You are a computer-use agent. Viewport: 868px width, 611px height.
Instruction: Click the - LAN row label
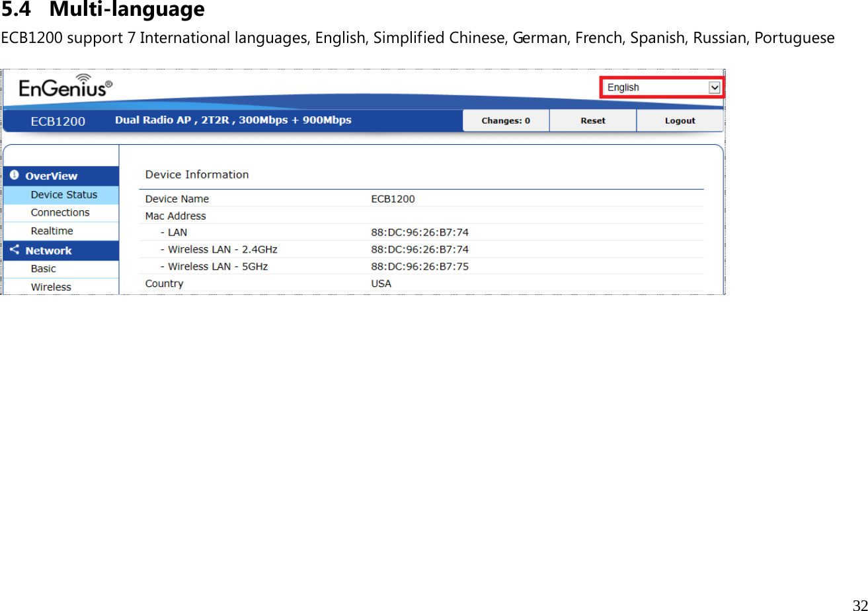click(174, 233)
